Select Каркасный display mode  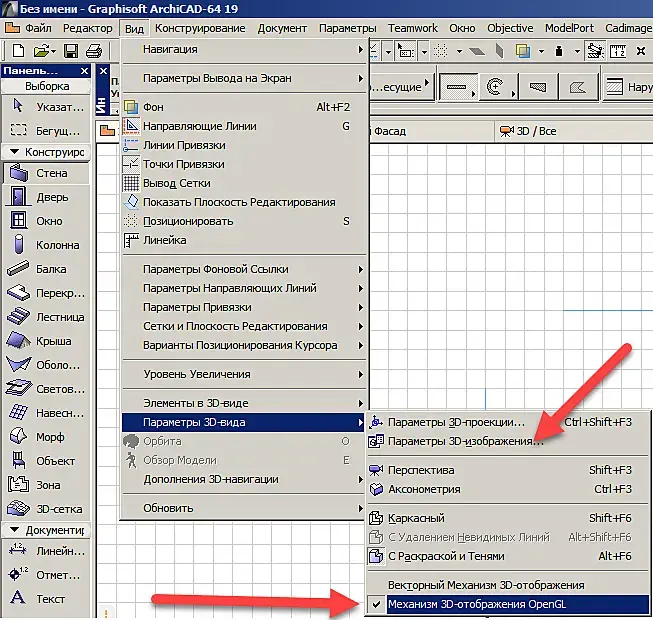[508, 518]
